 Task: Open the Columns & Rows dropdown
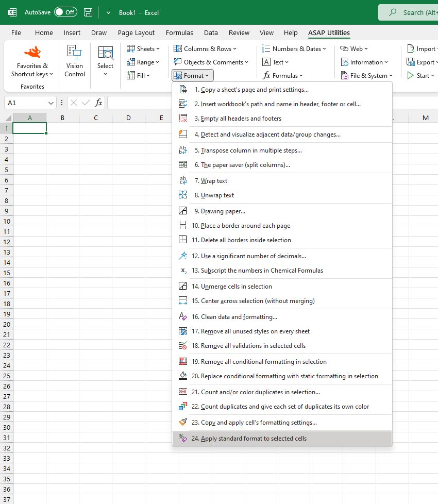(x=205, y=49)
